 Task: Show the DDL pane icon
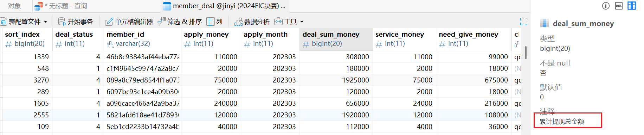[619, 6]
